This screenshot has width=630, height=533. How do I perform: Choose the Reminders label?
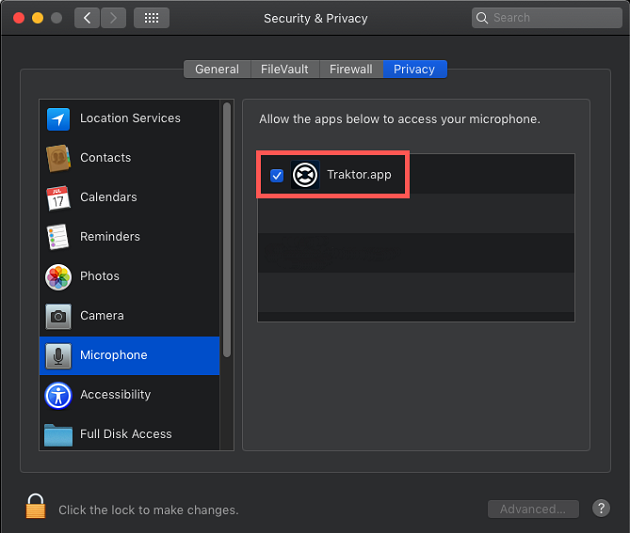(x=110, y=237)
